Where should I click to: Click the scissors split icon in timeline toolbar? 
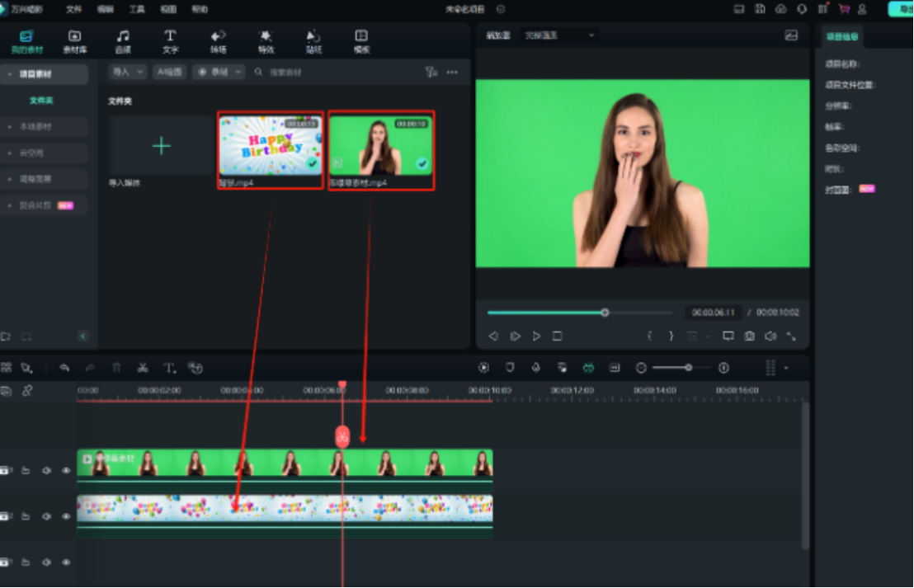click(x=143, y=368)
